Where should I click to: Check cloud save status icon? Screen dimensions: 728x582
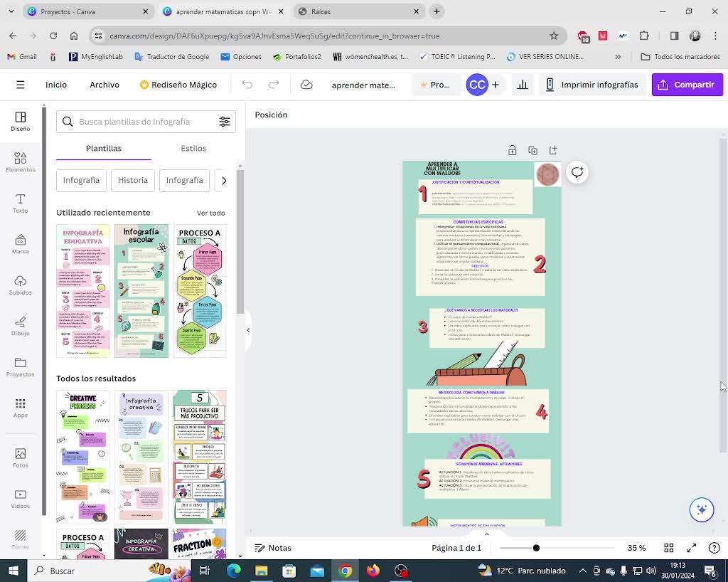pyautogui.click(x=306, y=85)
